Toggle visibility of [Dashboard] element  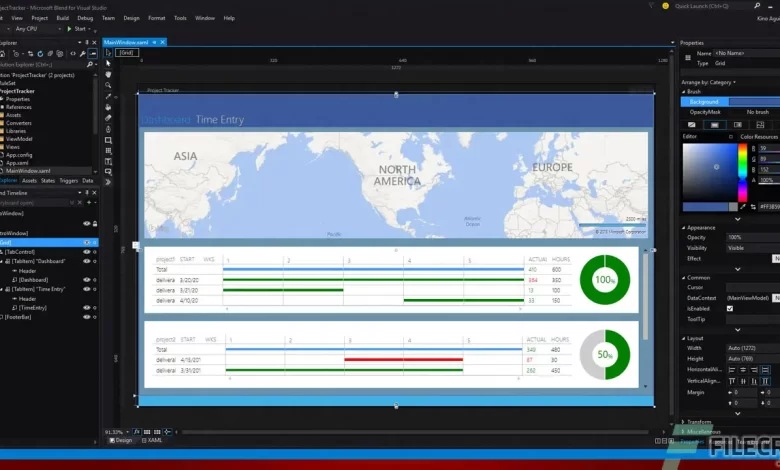click(87, 280)
